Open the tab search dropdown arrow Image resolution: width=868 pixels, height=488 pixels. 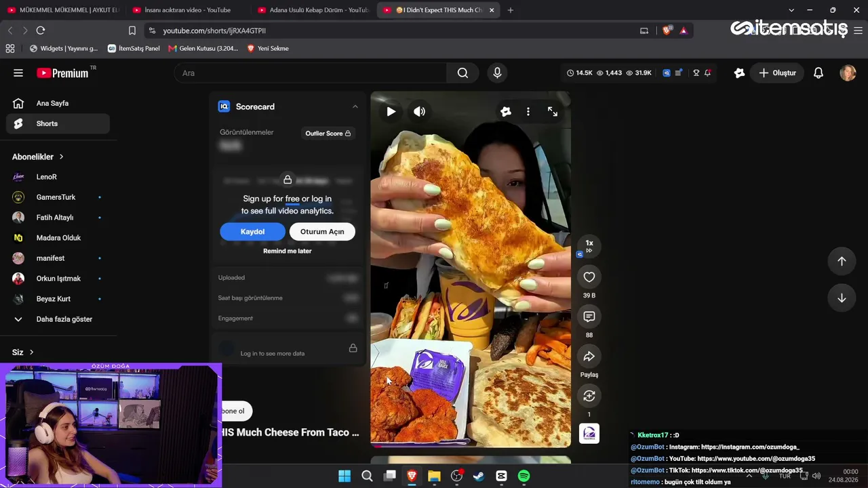791,10
